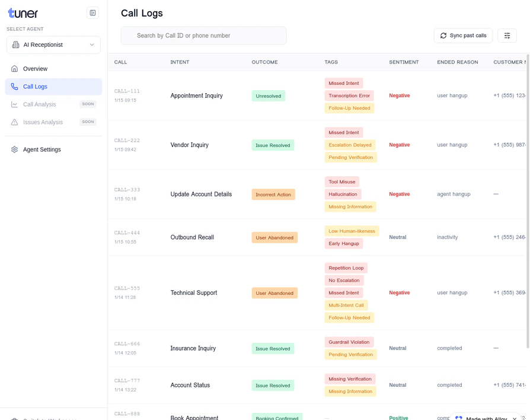530x420 pixels.
Task: Click the sync refresh arrows icon
Action: (x=443, y=36)
